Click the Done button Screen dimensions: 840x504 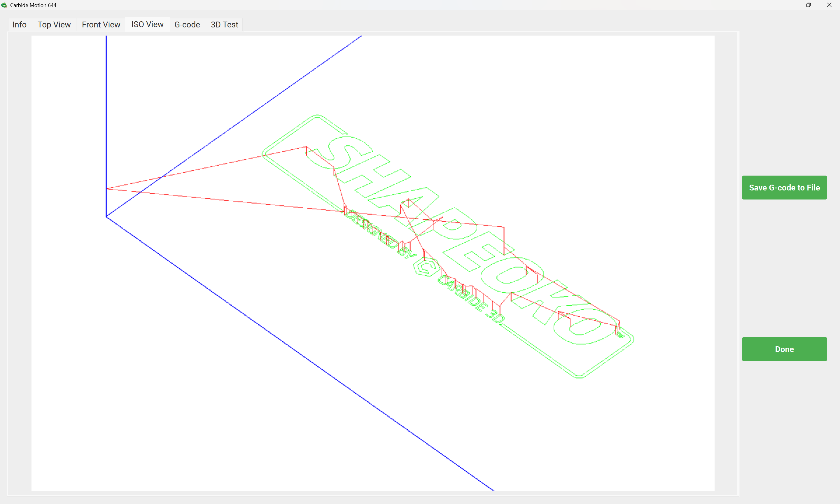pyautogui.click(x=784, y=349)
